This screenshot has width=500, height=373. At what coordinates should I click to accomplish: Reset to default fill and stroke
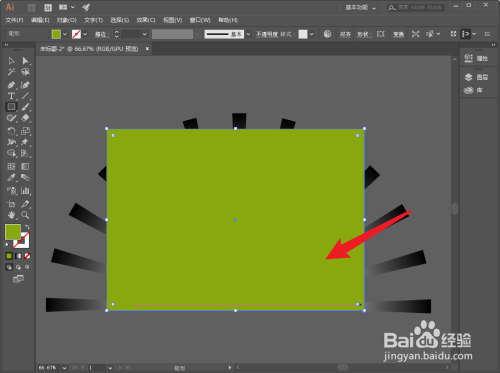click(x=7, y=245)
